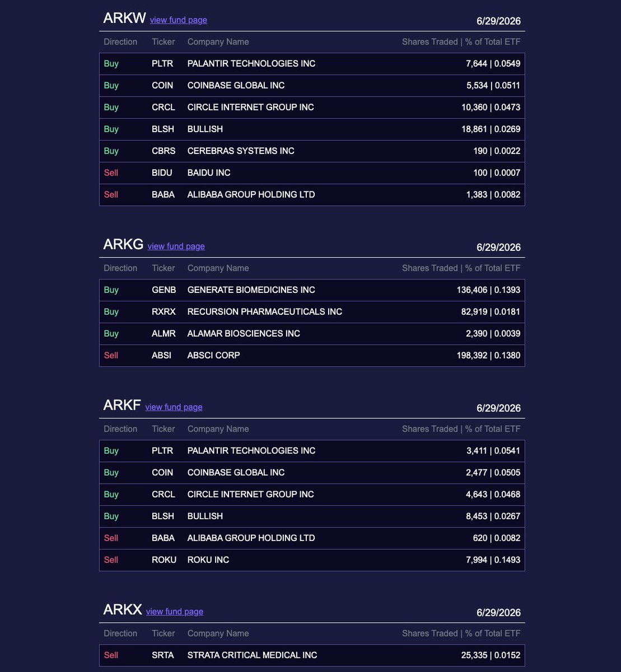This screenshot has height=672, width=621.
Task: Open the ARKG view fund page link
Action: point(176,246)
